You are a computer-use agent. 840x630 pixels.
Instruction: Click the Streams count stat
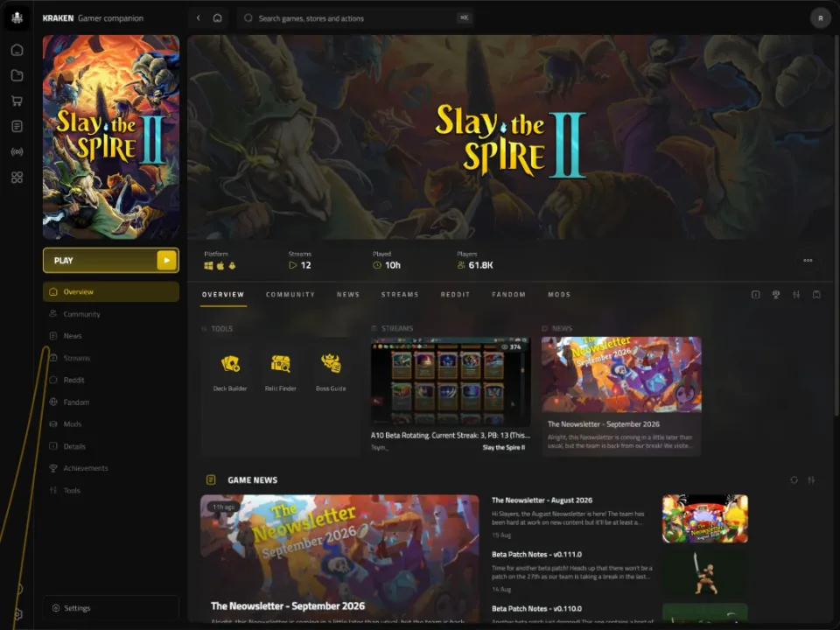point(300,261)
